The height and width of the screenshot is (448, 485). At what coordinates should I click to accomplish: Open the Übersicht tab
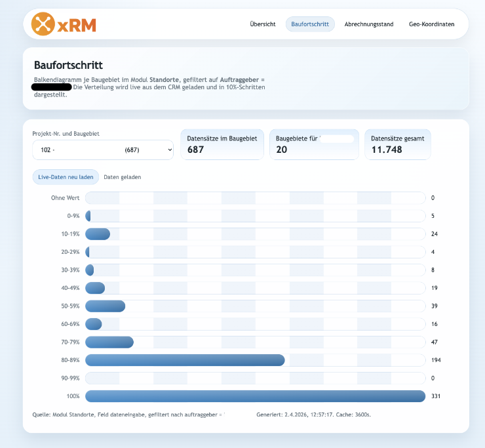(263, 24)
